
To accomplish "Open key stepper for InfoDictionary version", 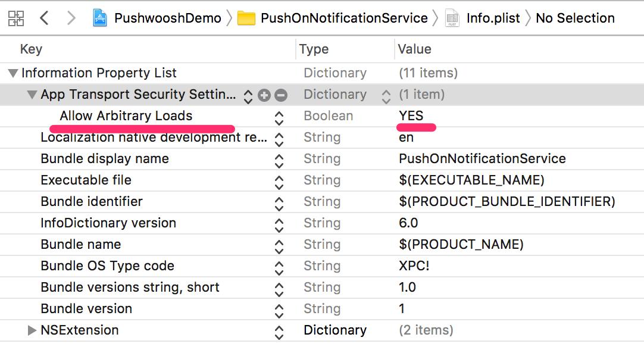I will [279, 225].
